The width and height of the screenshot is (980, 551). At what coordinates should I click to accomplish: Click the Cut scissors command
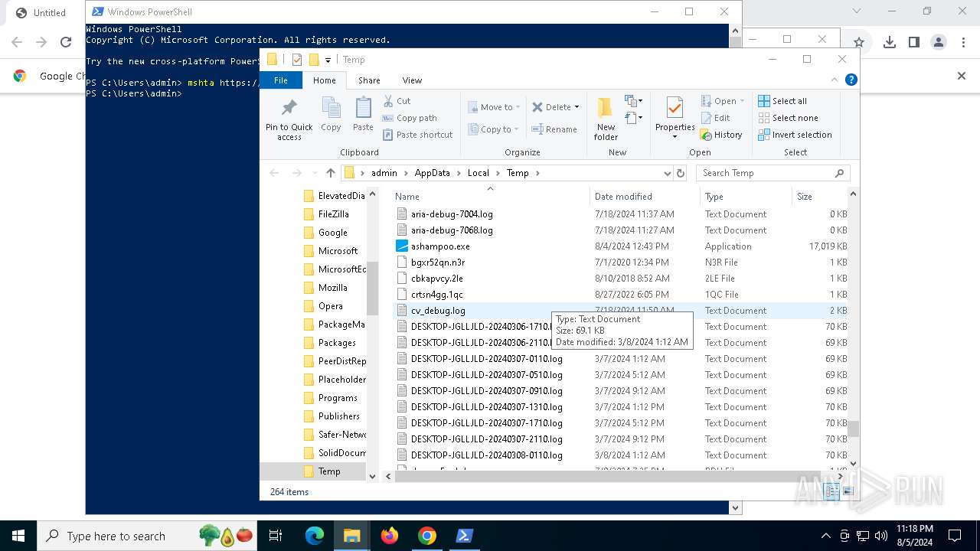(x=397, y=101)
